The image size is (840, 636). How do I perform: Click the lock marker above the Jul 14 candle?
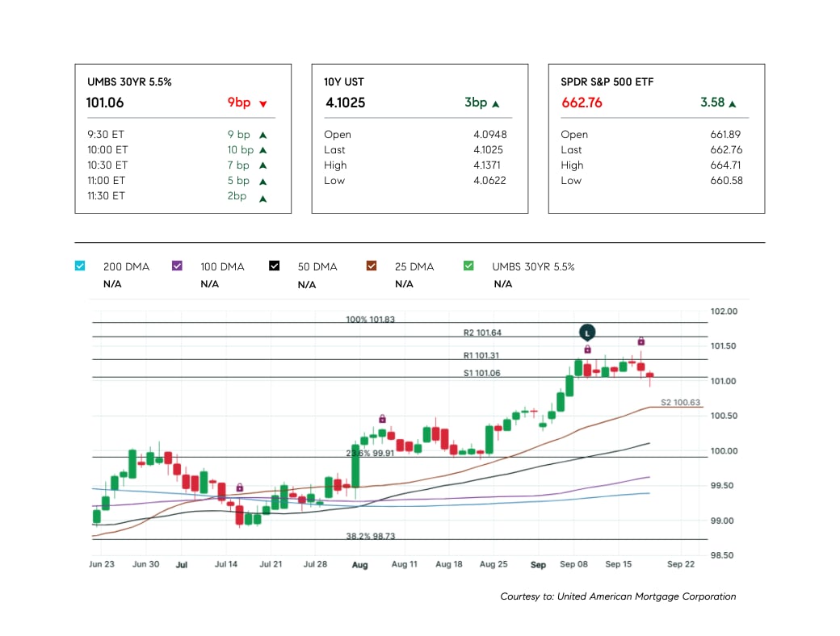[240, 487]
